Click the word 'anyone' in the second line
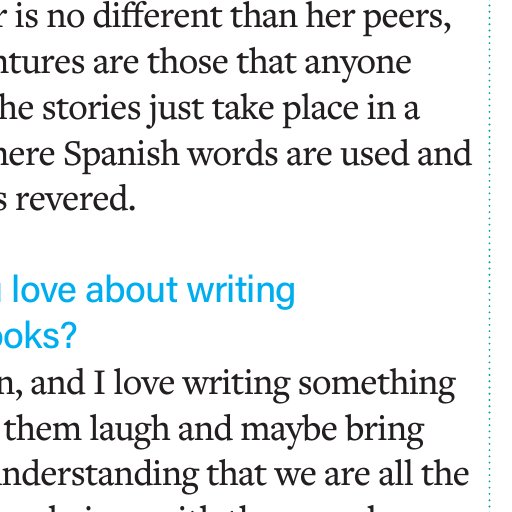Image resolution: width=512 pixels, height=512 pixels. pos(358,63)
